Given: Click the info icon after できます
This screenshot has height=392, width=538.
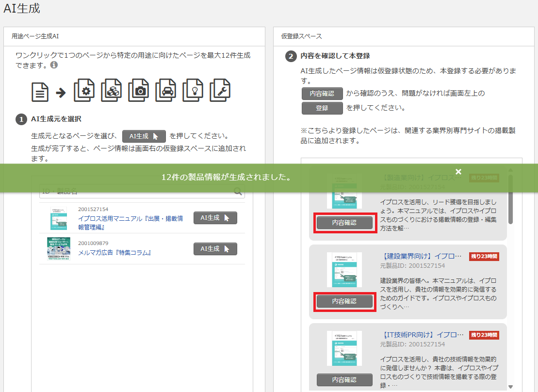Looking at the screenshot, I should click(x=54, y=65).
